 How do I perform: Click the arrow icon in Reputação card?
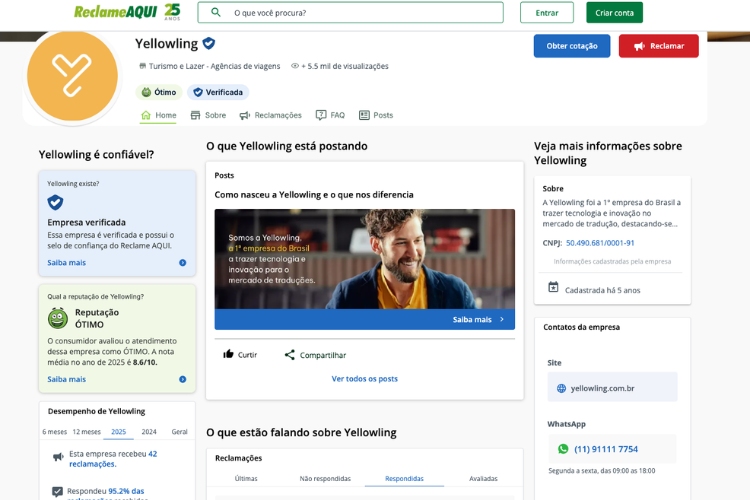pyautogui.click(x=183, y=379)
